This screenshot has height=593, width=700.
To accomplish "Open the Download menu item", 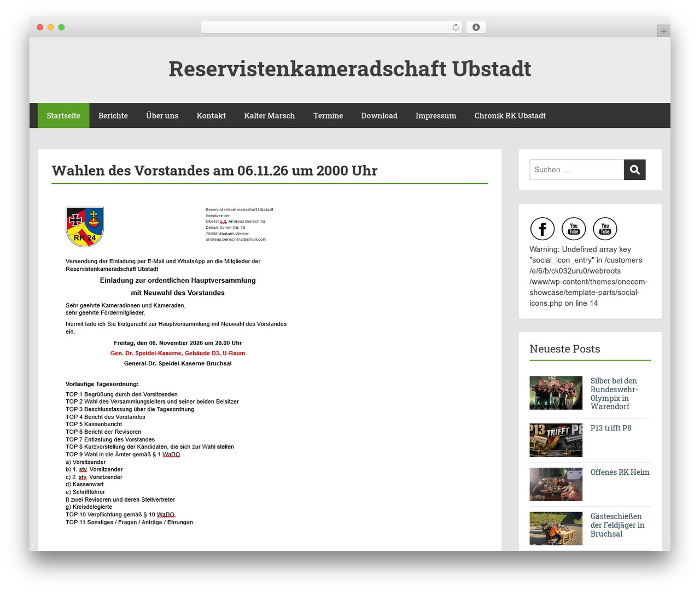I will pos(380,115).
